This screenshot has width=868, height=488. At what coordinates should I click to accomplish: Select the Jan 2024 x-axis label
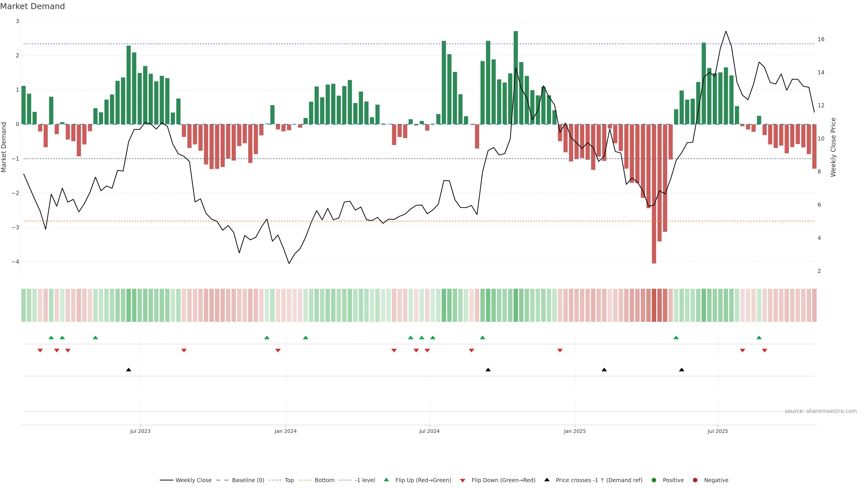(285, 432)
